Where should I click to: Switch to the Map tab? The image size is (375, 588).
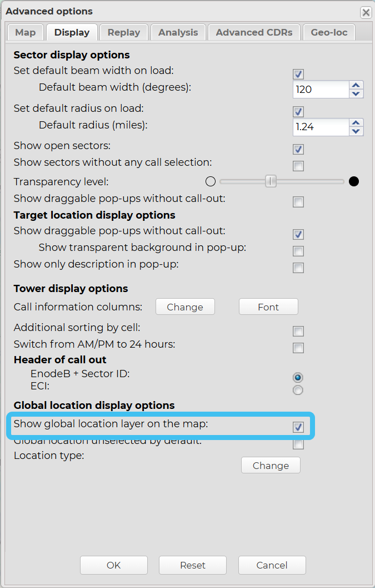pos(26,32)
